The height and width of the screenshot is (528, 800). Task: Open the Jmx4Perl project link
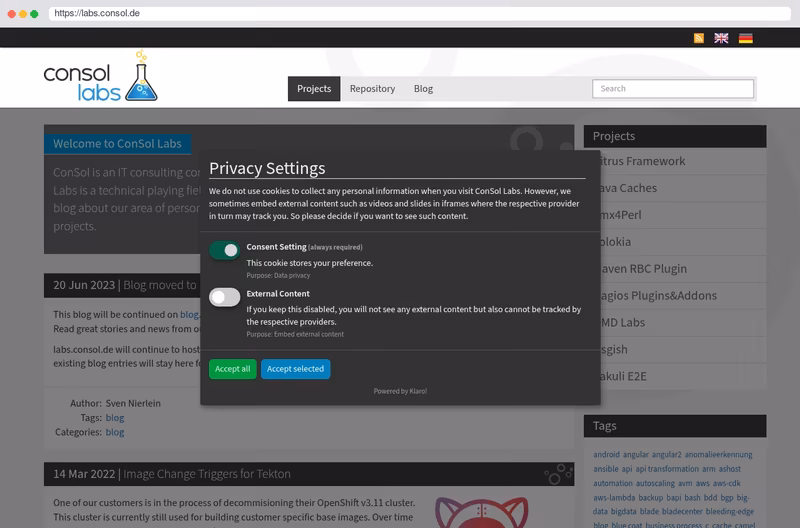[675, 215]
